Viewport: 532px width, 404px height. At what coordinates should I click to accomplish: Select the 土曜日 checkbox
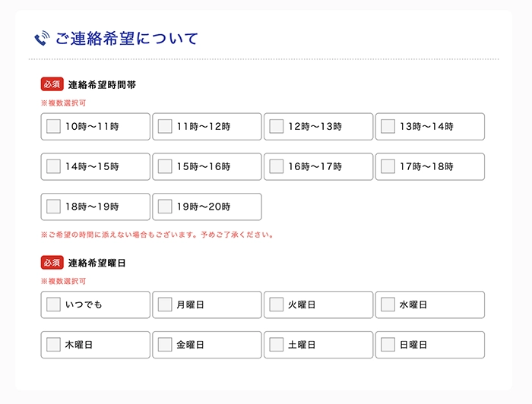[276, 344]
